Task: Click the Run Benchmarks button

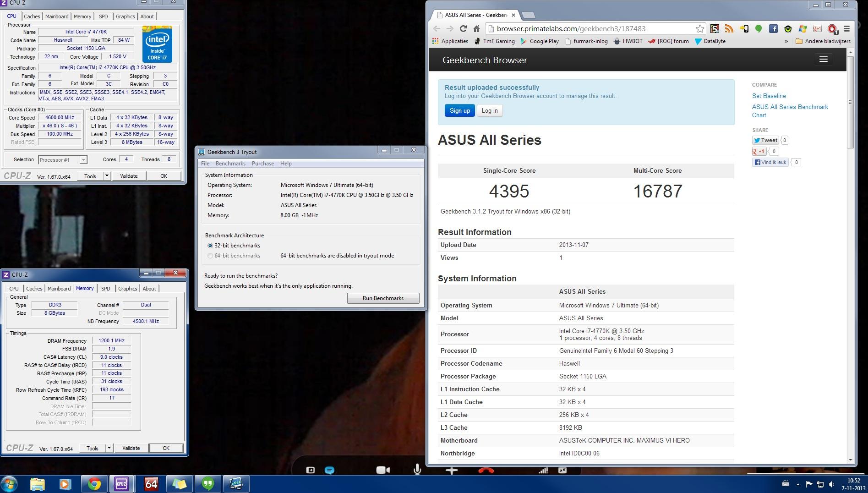Action: pyautogui.click(x=383, y=298)
